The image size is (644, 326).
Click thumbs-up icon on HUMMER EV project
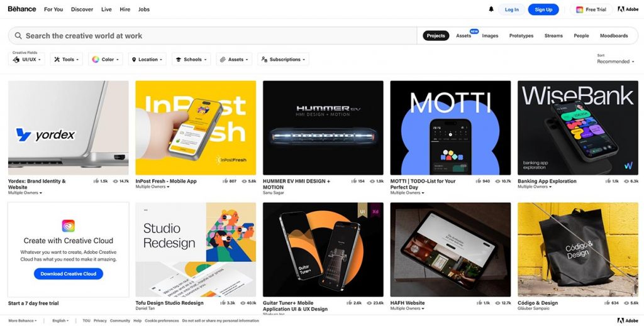click(x=354, y=181)
